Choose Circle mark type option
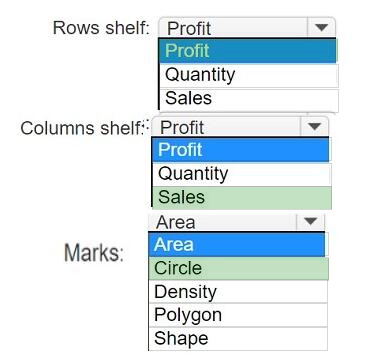 point(238,268)
